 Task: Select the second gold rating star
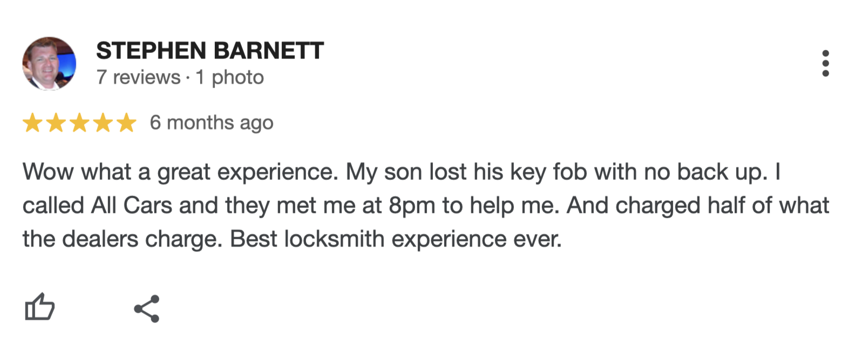pyautogui.click(x=56, y=123)
